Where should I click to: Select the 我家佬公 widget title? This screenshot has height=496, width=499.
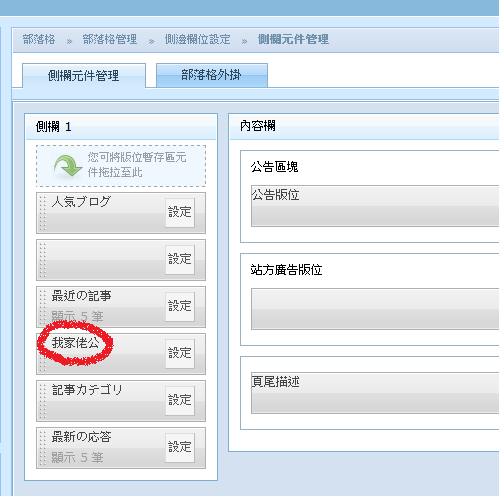point(75,343)
